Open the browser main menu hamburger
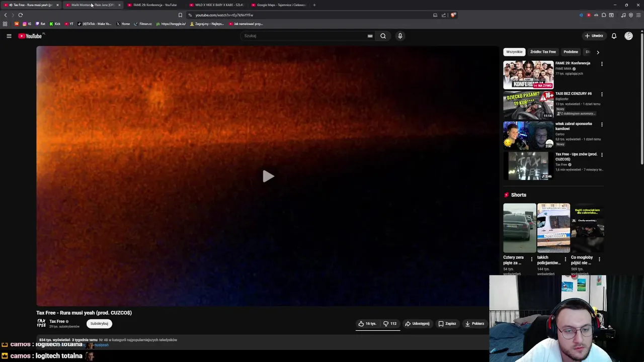644x362 pixels. click(x=638, y=15)
